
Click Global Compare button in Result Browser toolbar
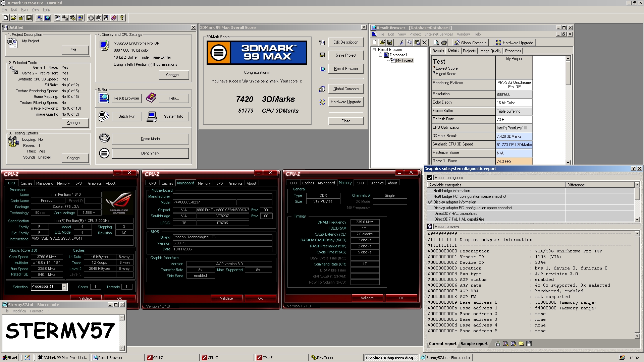pyautogui.click(x=470, y=43)
